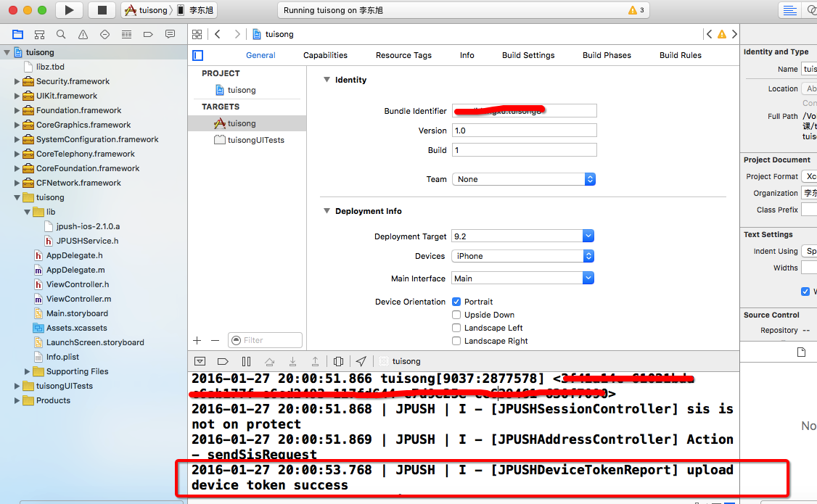This screenshot has width=817, height=504.
Task: Open the Debug navigator icon
Action: pyautogui.click(x=127, y=34)
